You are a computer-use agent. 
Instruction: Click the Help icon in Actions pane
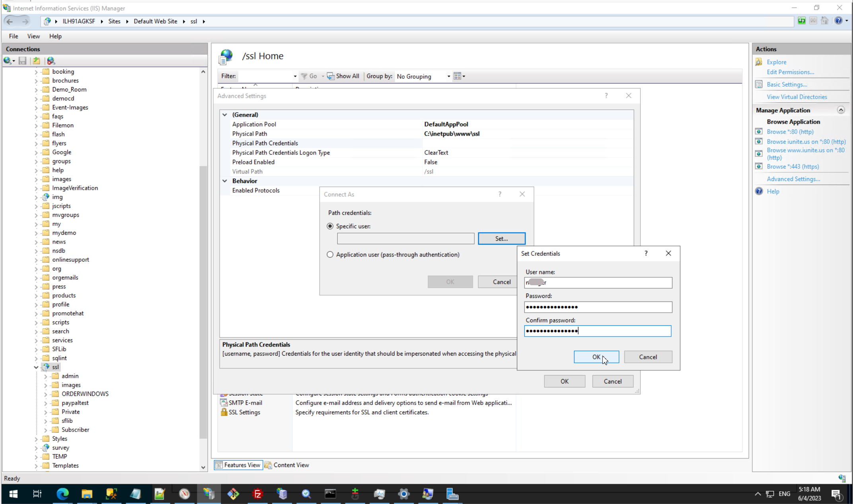(759, 191)
